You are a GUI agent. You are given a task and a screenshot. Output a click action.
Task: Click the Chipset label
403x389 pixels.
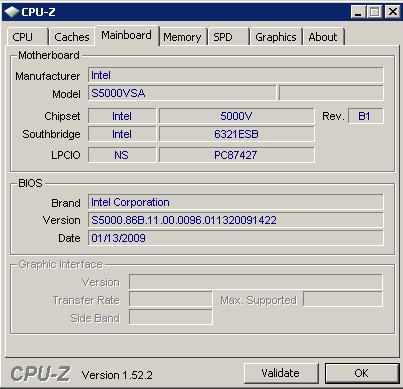coord(62,116)
